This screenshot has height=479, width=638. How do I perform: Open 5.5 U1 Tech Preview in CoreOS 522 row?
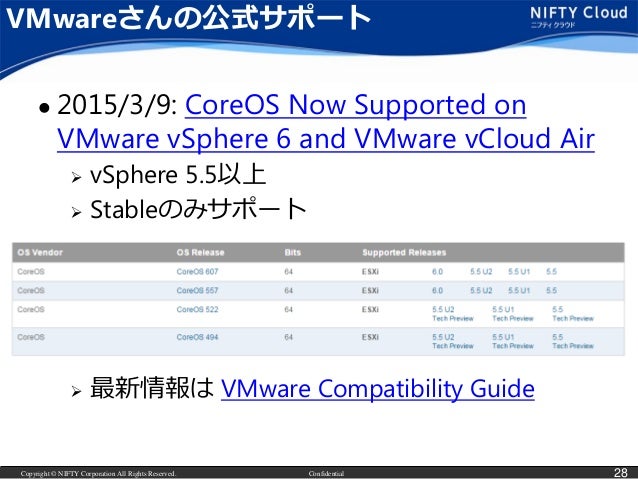point(513,314)
